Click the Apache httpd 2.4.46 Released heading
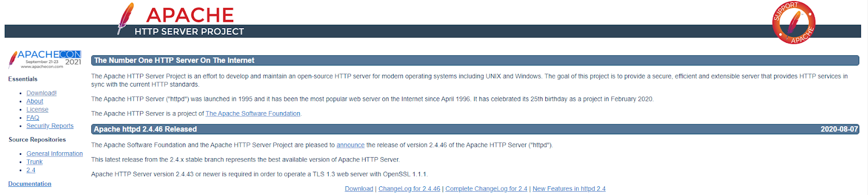The height and width of the screenshot is (195, 868). [145, 129]
